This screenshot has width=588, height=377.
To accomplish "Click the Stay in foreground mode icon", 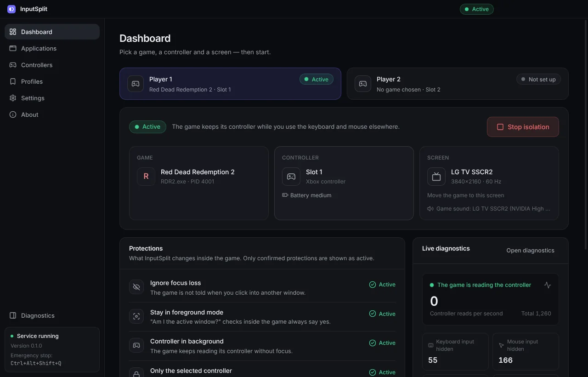I will [136, 316].
